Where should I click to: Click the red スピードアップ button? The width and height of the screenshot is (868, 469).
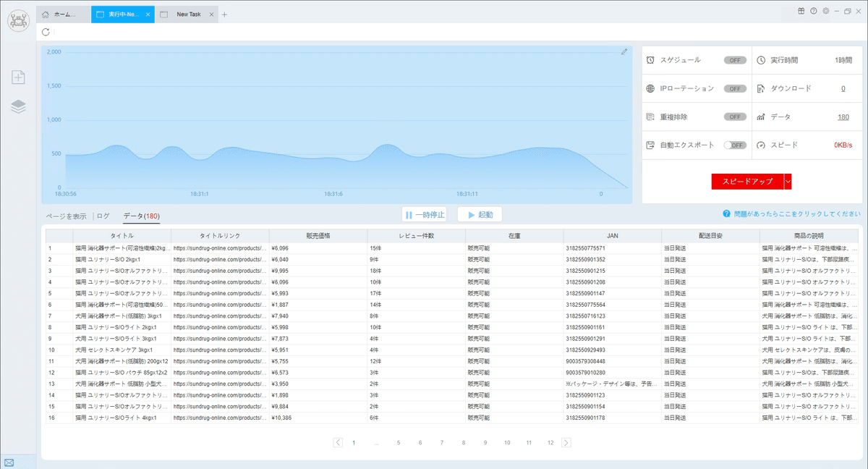tap(748, 182)
